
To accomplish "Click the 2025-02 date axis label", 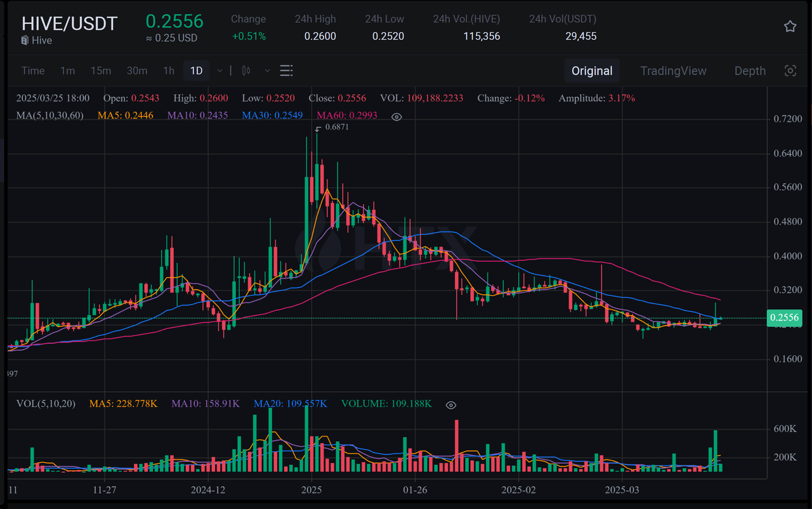I will [x=519, y=490].
